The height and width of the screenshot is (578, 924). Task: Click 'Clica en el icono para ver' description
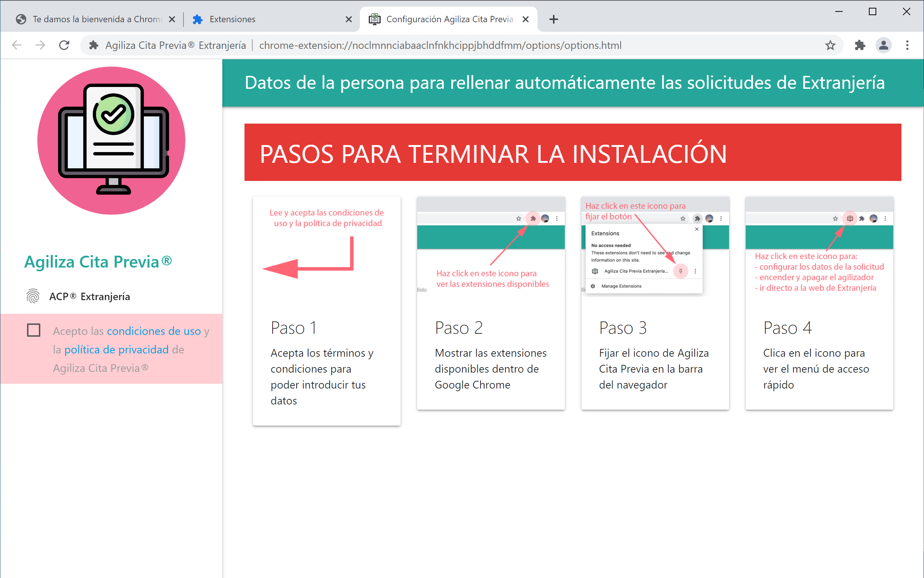click(816, 369)
